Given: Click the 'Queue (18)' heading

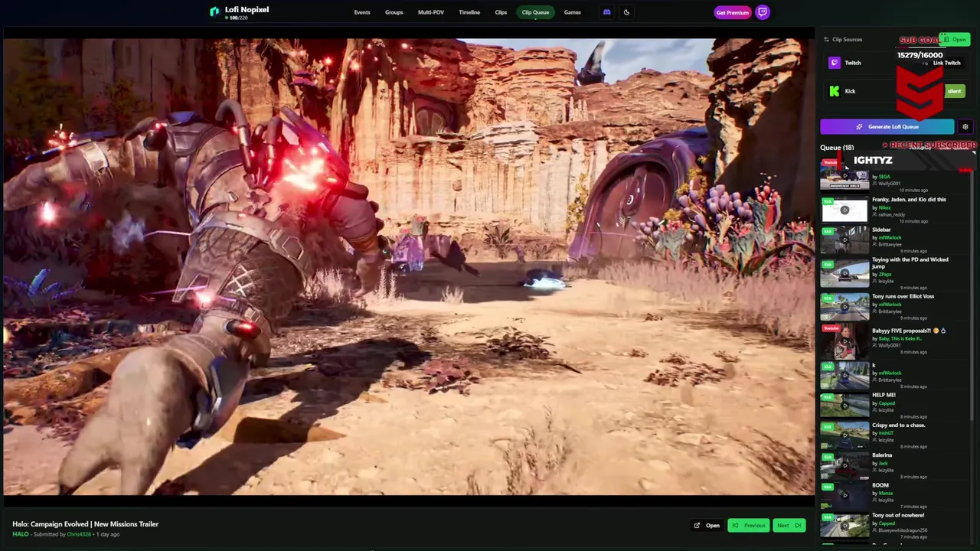Looking at the screenshot, I should pos(837,148).
